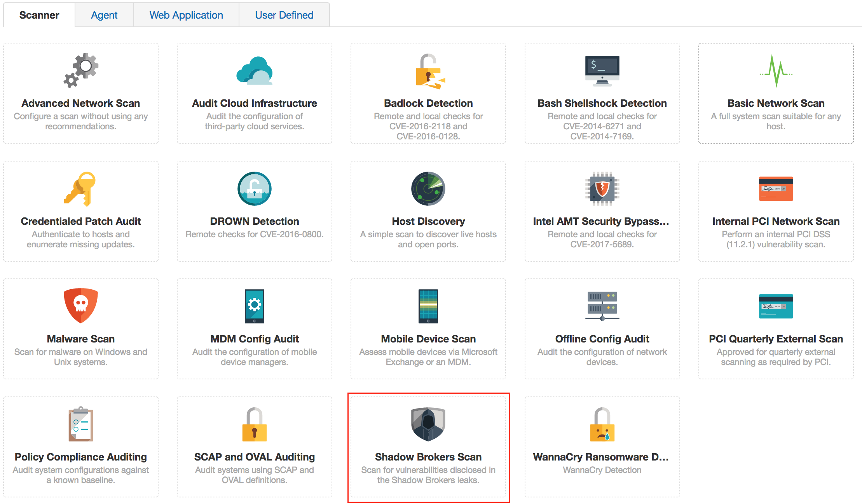The width and height of the screenshot is (862, 504).
Task: Click the Bash Shellshock terminal monitor icon
Action: [x=602, y=71]
